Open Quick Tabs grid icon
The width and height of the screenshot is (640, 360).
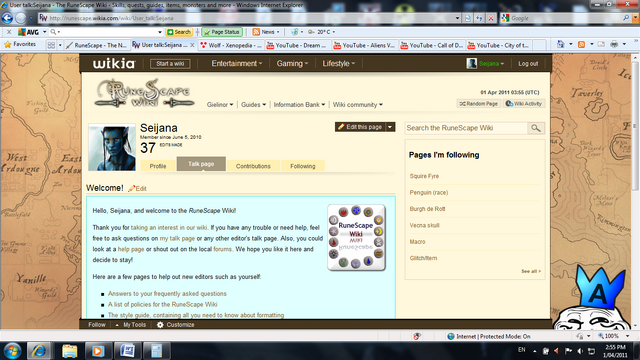[x=51, y=45]
